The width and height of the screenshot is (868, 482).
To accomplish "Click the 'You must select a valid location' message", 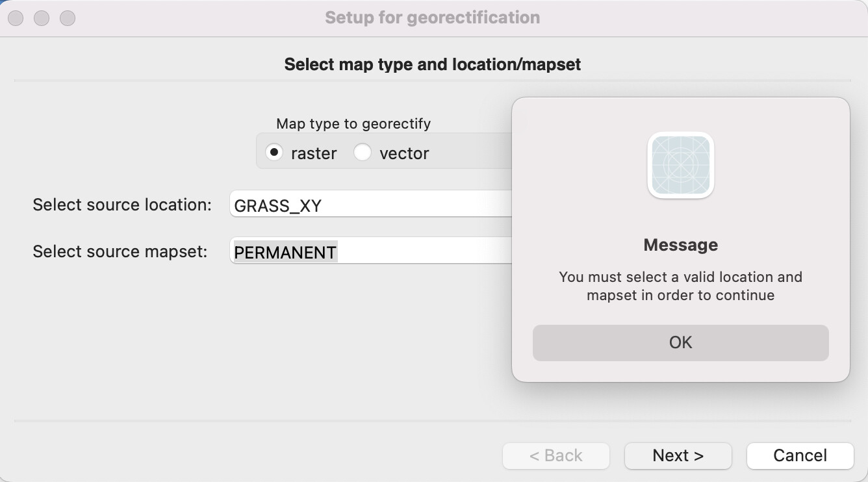I will coord(681,286).
